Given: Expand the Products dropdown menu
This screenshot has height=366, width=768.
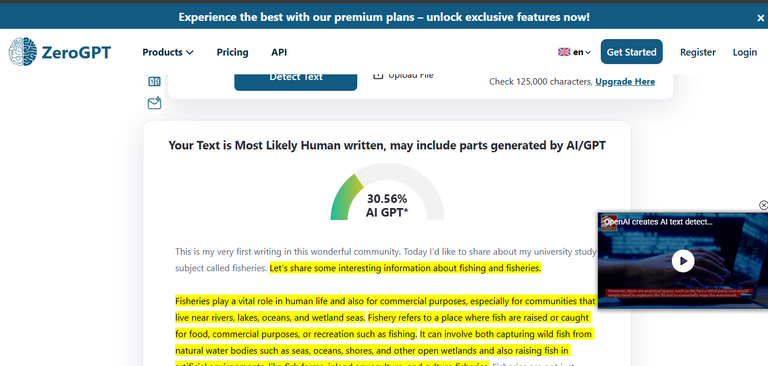Looking at the screenshot, I should point(168,52).
